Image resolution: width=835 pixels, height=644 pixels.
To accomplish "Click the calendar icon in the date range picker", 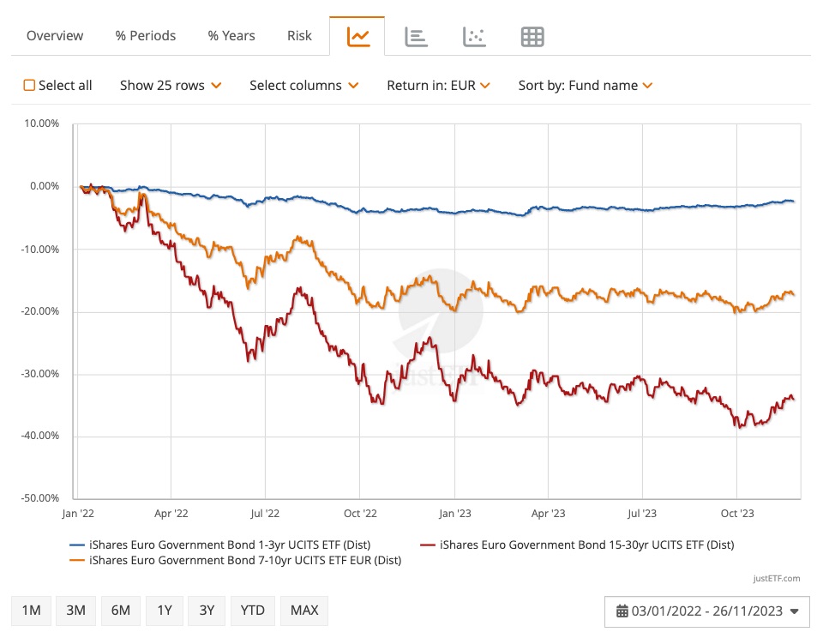I will click(622, 611).
